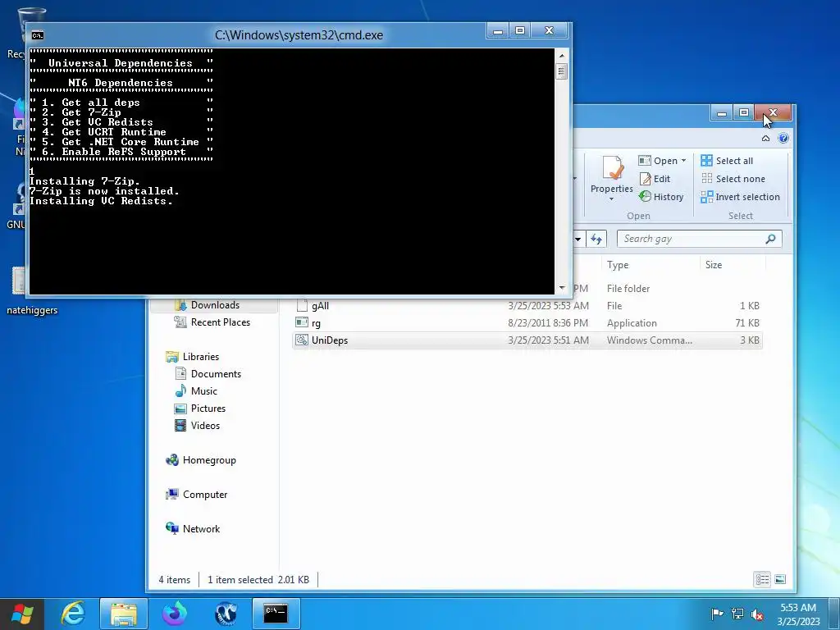Open the Start menu
Screen dimensions: 840x630
(x=22, y=614)
